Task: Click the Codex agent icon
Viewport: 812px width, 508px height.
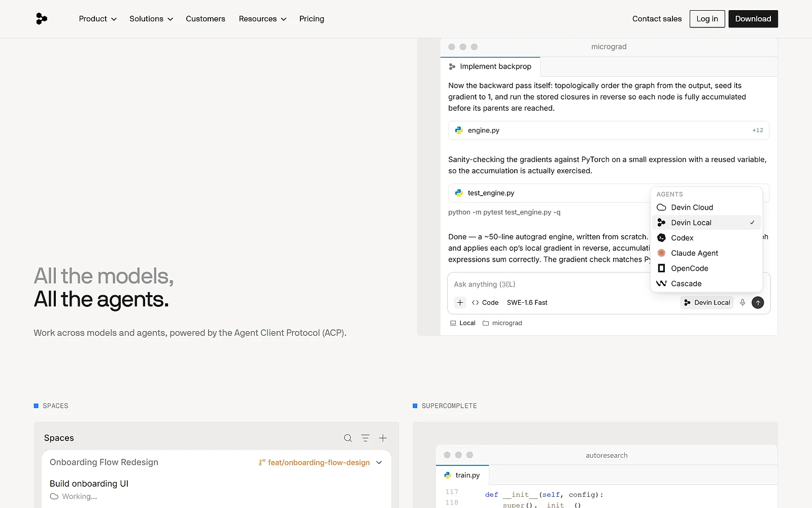Action: (661, 238)
